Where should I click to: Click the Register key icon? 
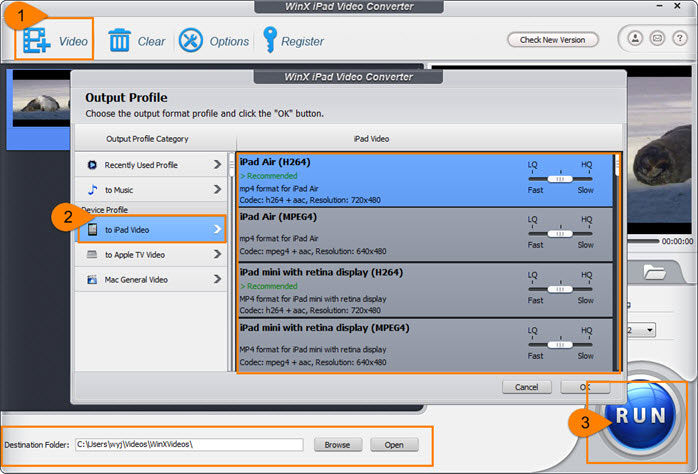pos(270,40)
